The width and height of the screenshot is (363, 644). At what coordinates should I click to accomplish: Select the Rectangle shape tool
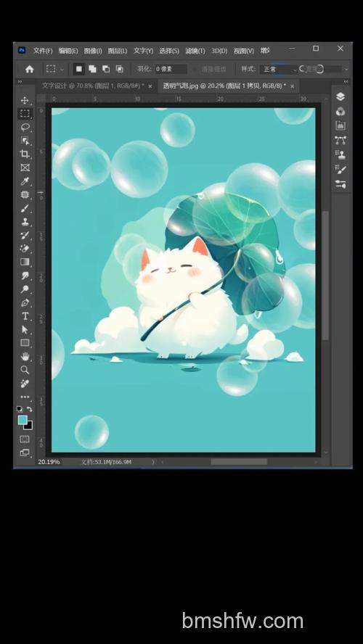click(25, 342)
